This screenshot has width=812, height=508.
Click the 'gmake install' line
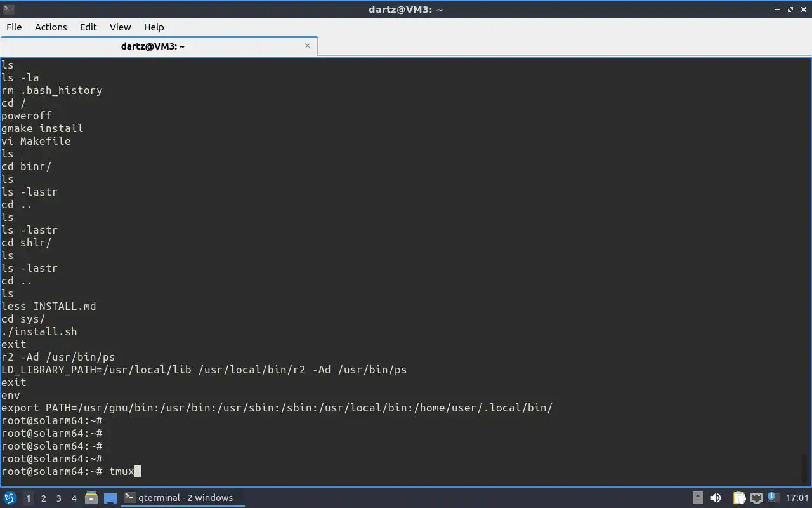click(x=42, y=128)
